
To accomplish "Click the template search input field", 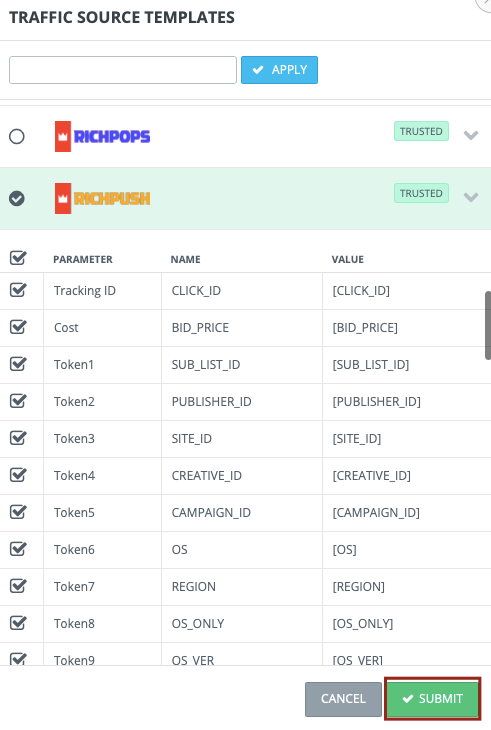I will [x=123, y=70].
